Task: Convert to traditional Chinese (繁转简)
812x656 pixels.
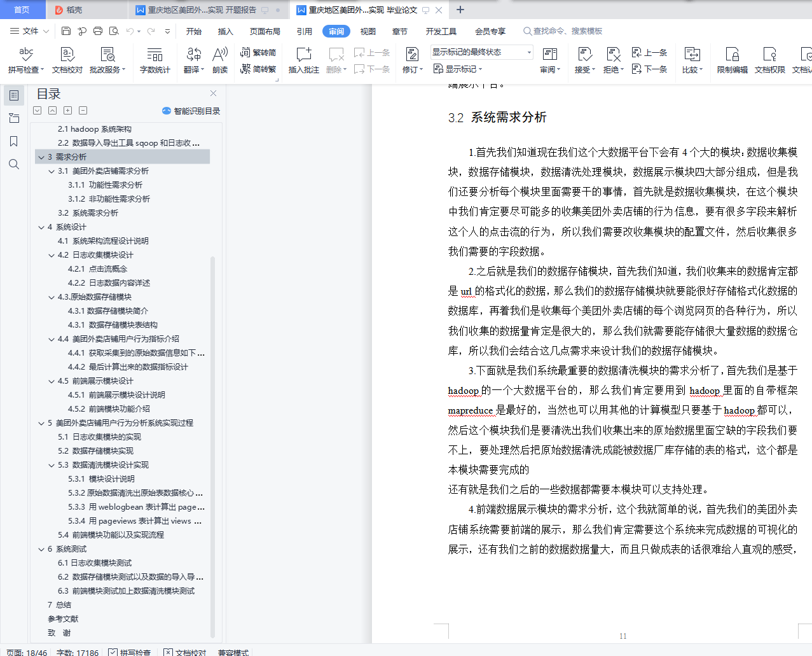Action: tap(258, 53)
